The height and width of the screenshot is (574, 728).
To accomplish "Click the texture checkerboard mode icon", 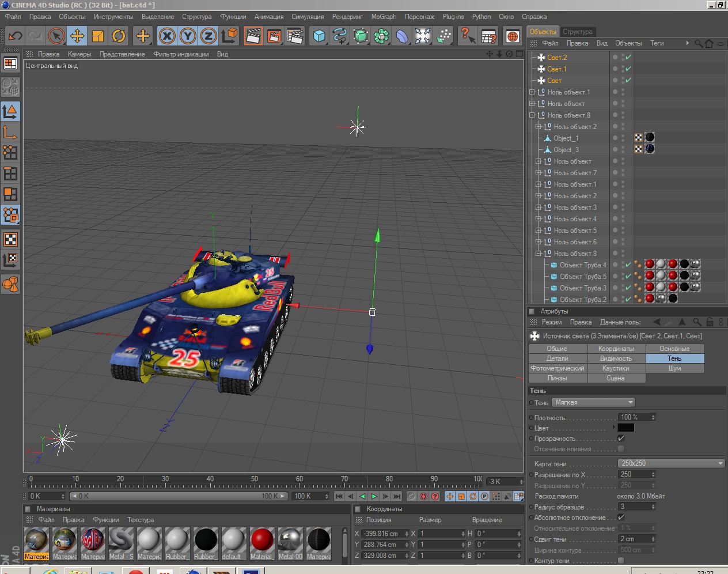I will (x=10, y=239).
